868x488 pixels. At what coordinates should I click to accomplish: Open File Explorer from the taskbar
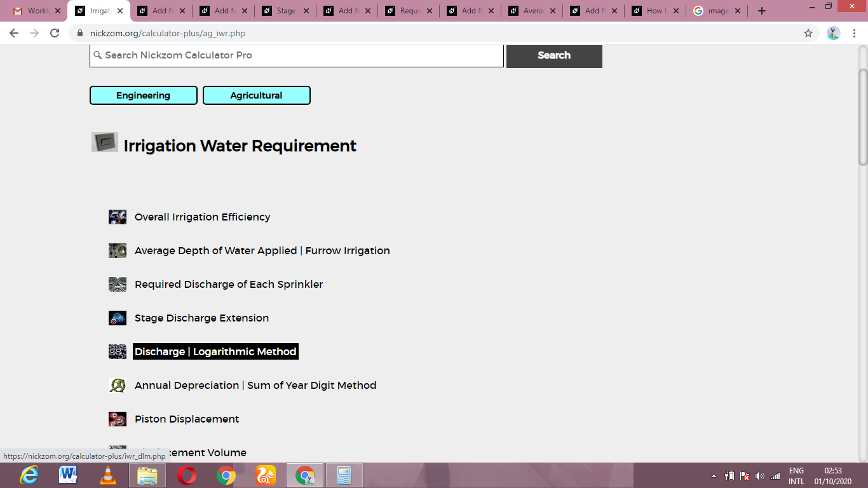147,475
